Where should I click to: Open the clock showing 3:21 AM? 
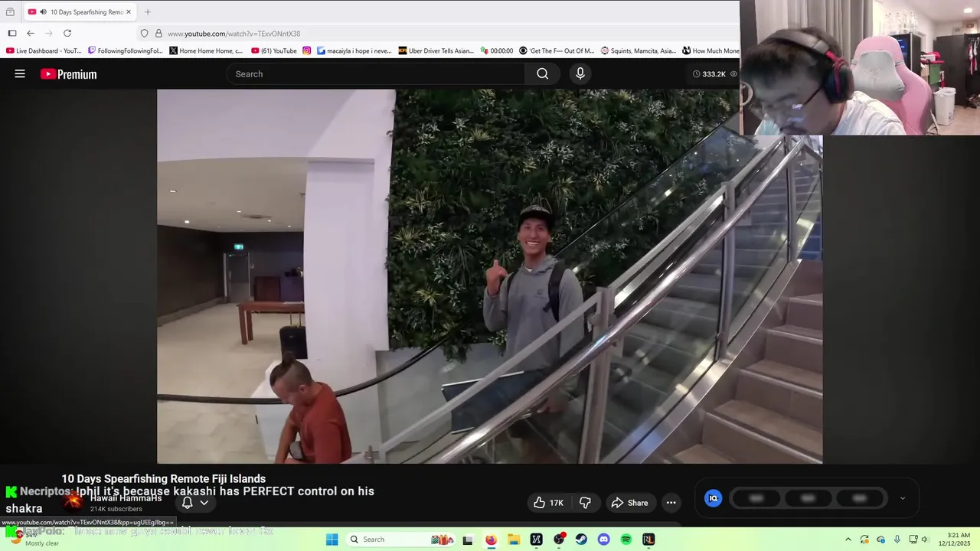(x=959, y=540)
